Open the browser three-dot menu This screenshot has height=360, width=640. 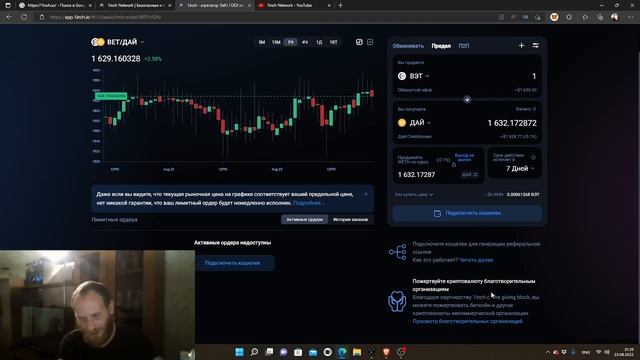(x=630, y=17)
